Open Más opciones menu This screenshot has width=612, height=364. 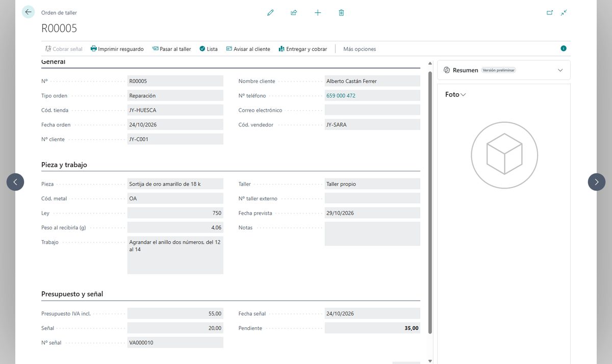click(x=360, y=49)
